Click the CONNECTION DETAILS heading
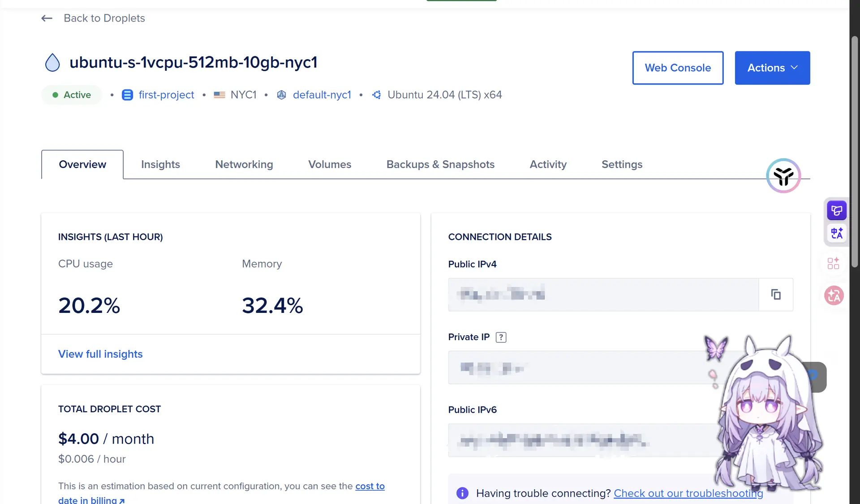860x504 pixels. tap(500, 237)
